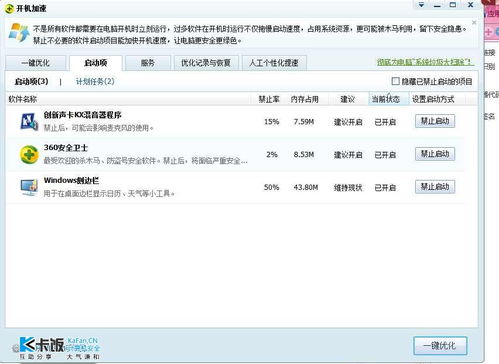Select the 启动项 tab

pos(96,63)
